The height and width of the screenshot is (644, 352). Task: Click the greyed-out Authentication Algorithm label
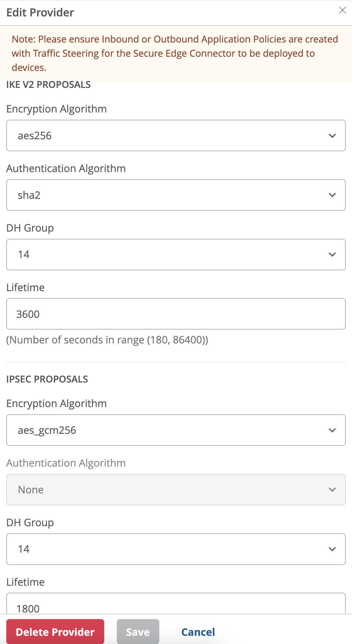[66, 463]
